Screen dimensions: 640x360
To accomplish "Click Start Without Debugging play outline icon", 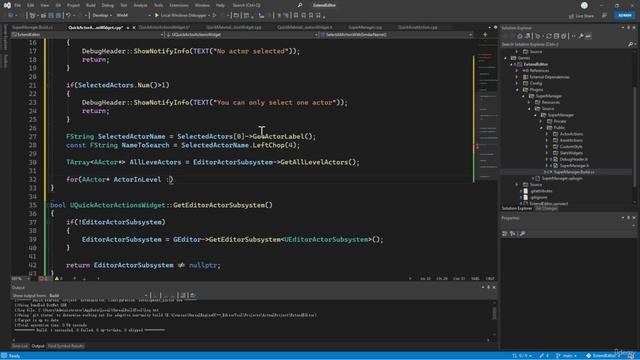I will tap(214, 16).
